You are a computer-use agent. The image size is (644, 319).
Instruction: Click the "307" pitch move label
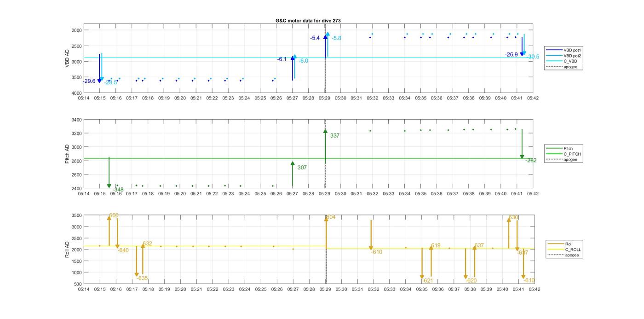[302, 168]
